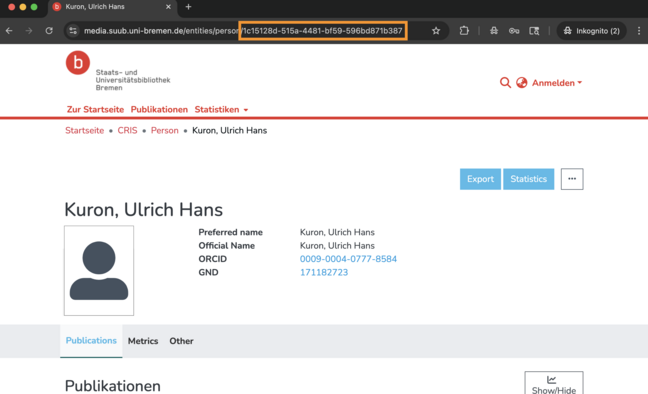Reload the page with the refresh icon

(x=49, y=31)
